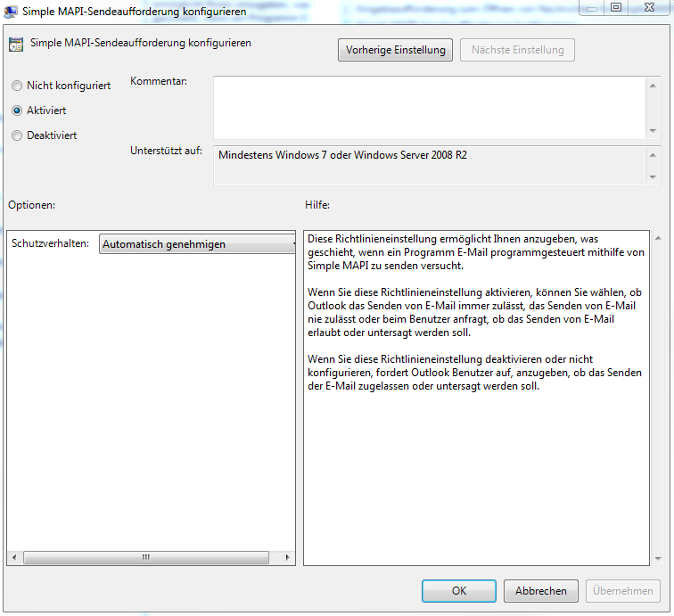Click the 'Optionen:' label
The height and width of the screenshot is (616, 674).
coord(32,205)
